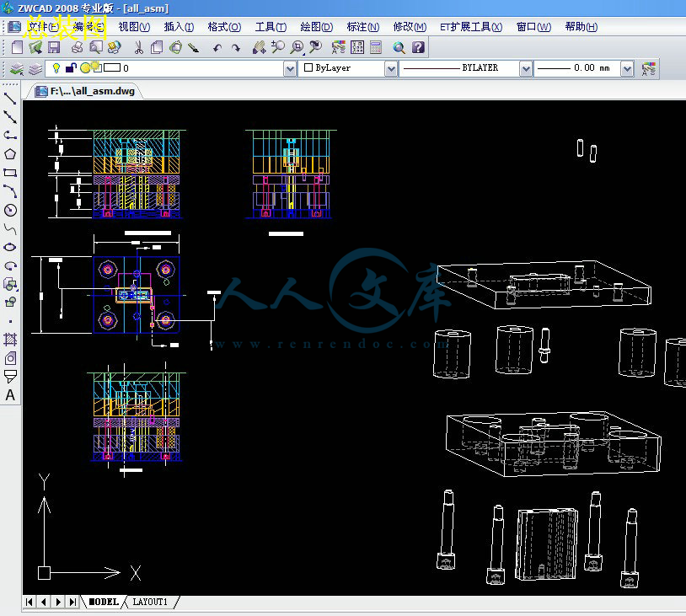This screenshot has width=686, height=616.
Task: Expand the BYLAYER linetype dropdown
Action: (x=526, y=69)
